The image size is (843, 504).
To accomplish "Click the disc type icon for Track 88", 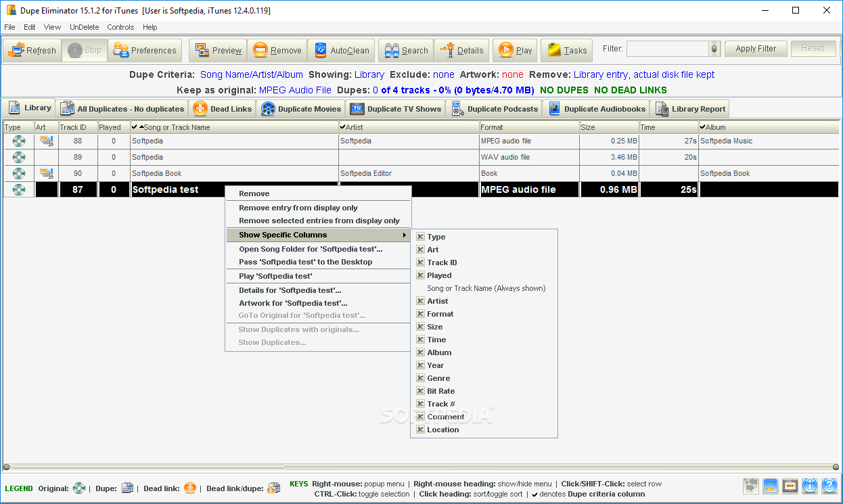I will click(x=19, y=141).
